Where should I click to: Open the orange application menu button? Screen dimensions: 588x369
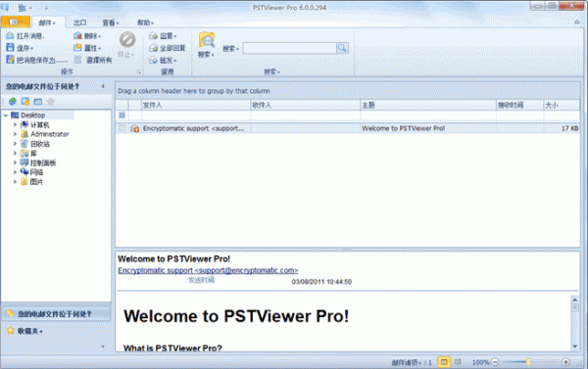[x=16, y=23]
